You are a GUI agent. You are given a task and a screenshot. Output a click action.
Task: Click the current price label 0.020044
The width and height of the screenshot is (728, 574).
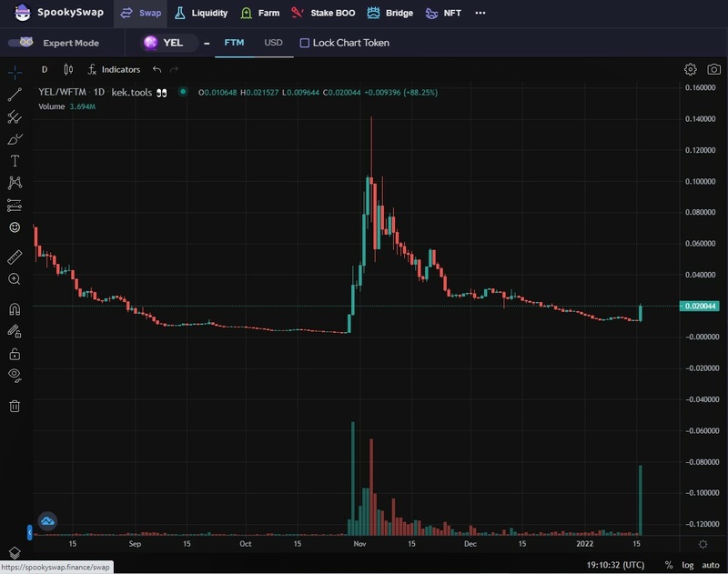pos(700,306)
